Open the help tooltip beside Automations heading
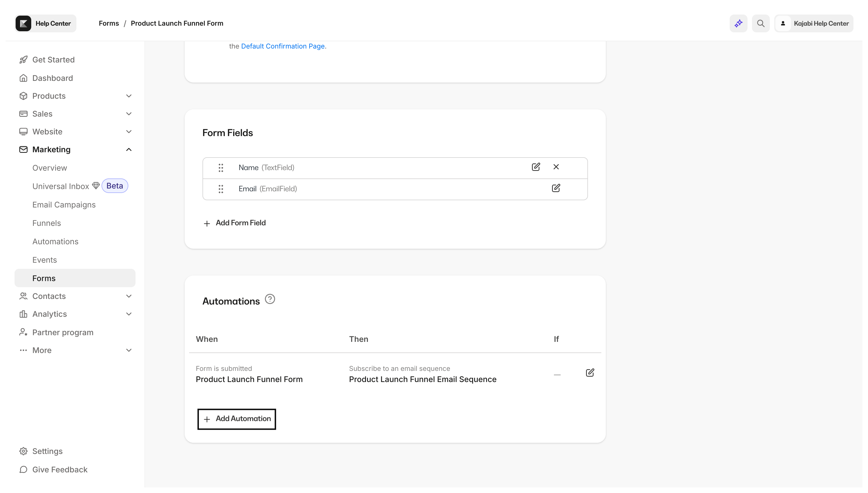The width and height of the screenshot is (868, 493). (270, 299)
